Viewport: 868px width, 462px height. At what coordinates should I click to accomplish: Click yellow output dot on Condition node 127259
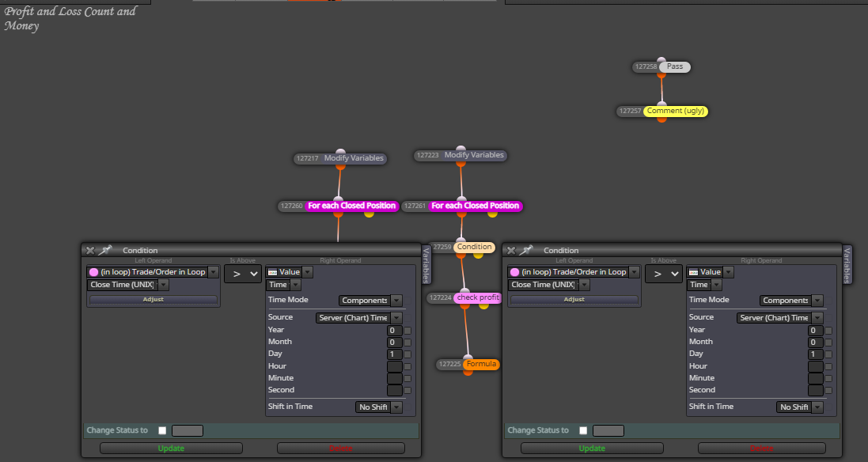point(478,255)
